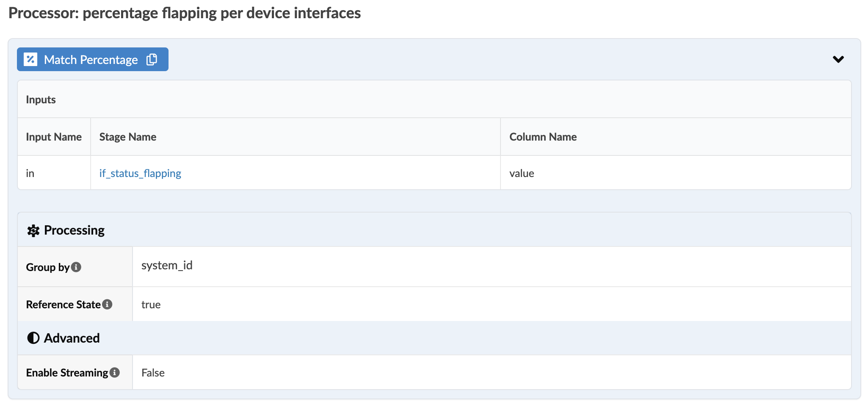
Task: Click the Processing gear icon
Action: tap(33, 230)
